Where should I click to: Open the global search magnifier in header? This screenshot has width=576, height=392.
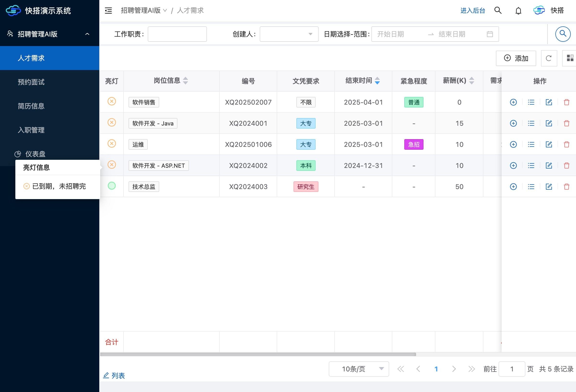[x=498, y=10]
